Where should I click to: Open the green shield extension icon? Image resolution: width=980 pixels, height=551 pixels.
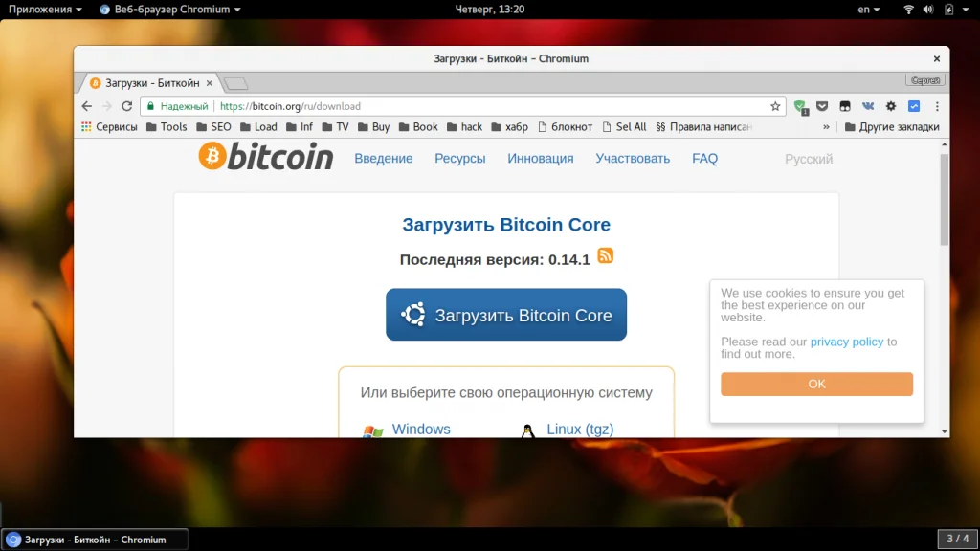coord(800,107)
